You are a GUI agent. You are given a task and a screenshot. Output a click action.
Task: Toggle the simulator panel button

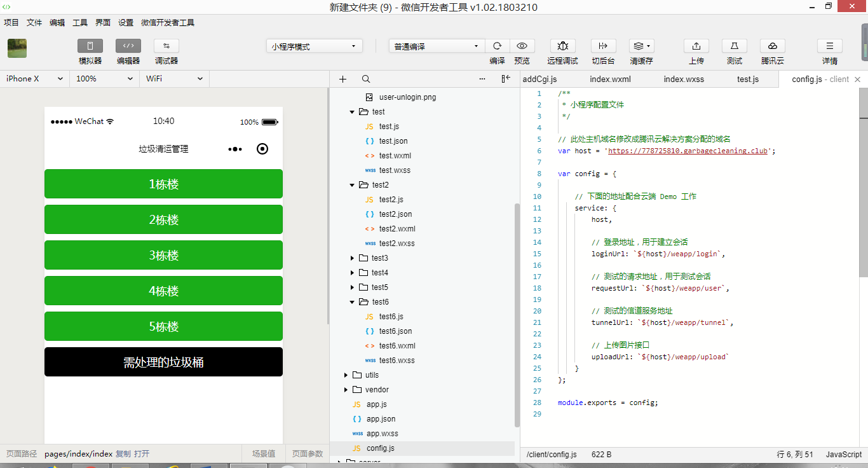click(x=90, y=46)
